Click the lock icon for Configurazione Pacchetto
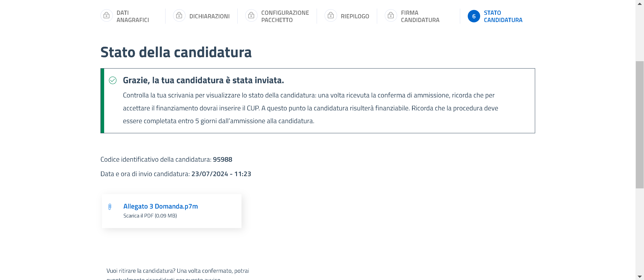Image resolution: width=644 pixels, height=280 pixels. 251,16
